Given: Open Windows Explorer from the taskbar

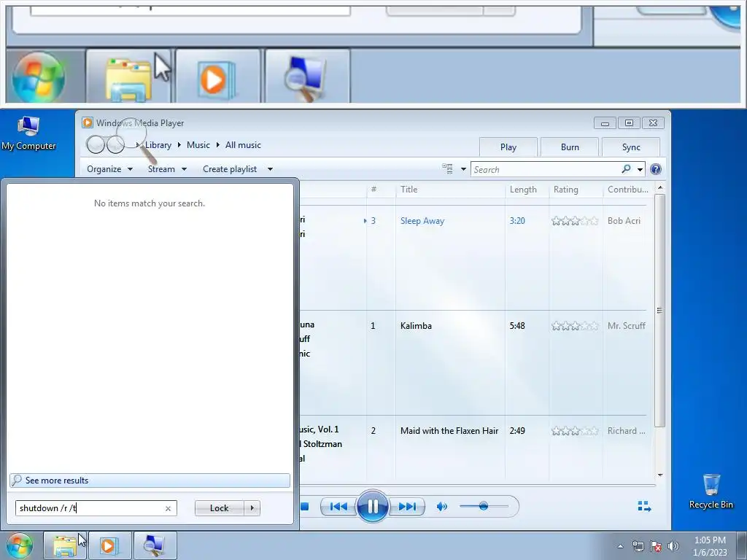Looking at the screenshot, I should (65, 545).
